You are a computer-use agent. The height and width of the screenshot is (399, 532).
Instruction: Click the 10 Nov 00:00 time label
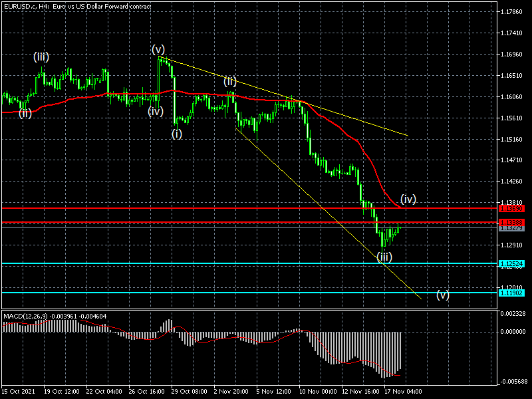(x=318, y=392)
